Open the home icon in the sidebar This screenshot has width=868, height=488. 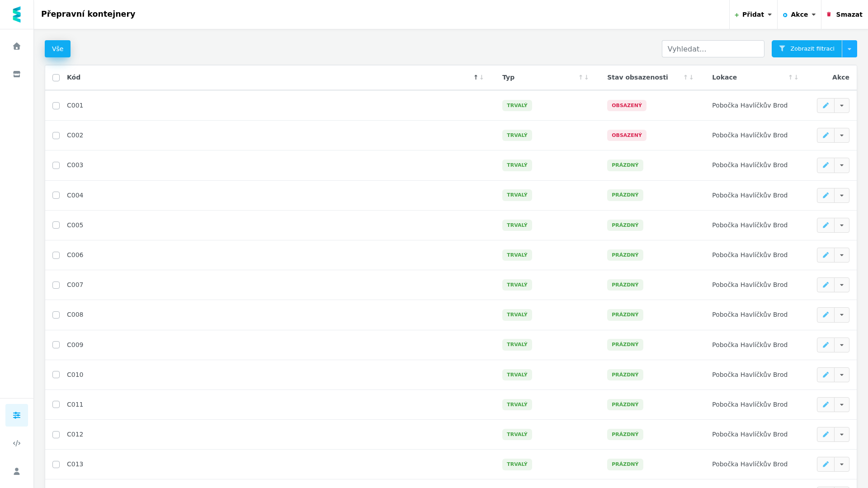click(x=17, y=46)
